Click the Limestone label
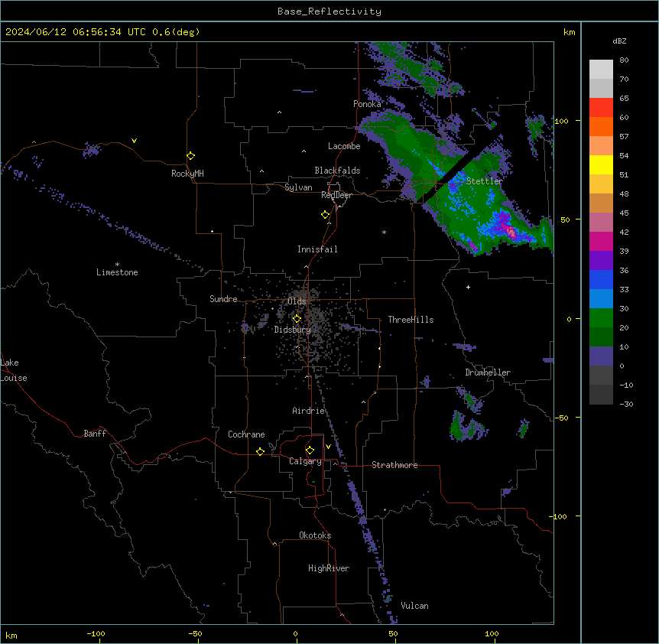659x644 pixels. point(117,272)
